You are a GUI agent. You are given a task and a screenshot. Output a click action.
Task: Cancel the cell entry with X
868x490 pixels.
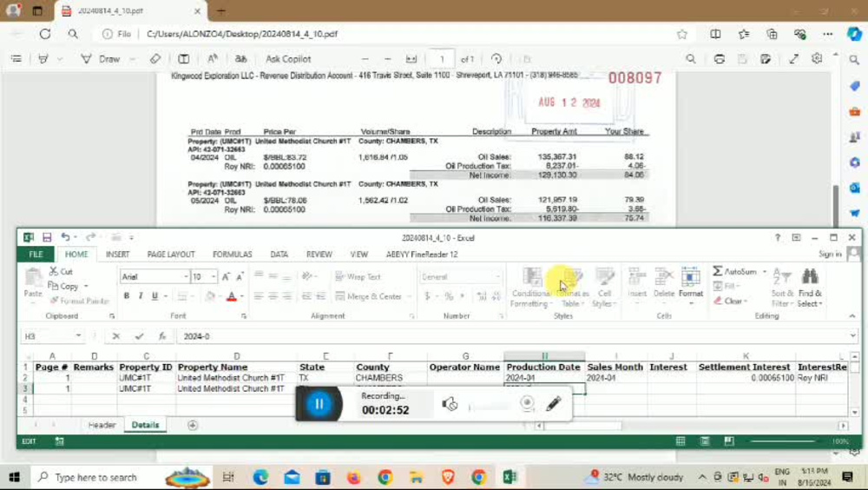115,336
